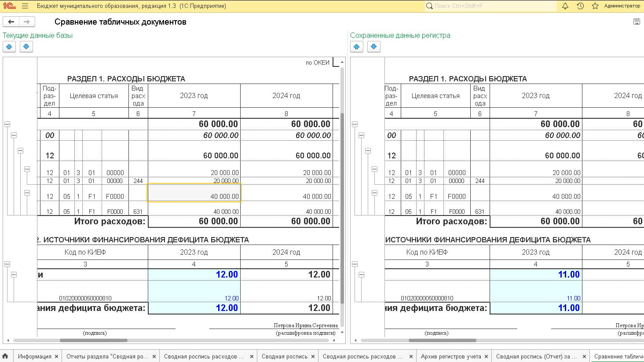The height and width of the screenshot is (362, 644).
Task: Collapse the 12 05 1 F1 F0000 group, current data pane
Action: pos(27,193)
